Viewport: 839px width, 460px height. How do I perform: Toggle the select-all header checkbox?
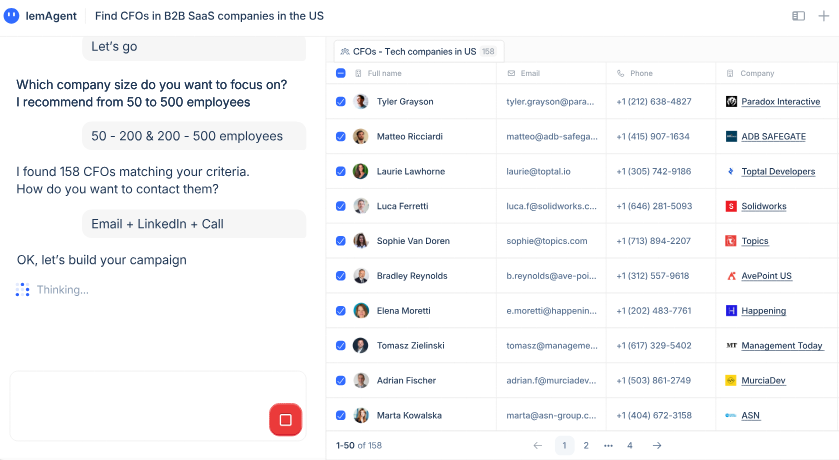tap(341, 73)
